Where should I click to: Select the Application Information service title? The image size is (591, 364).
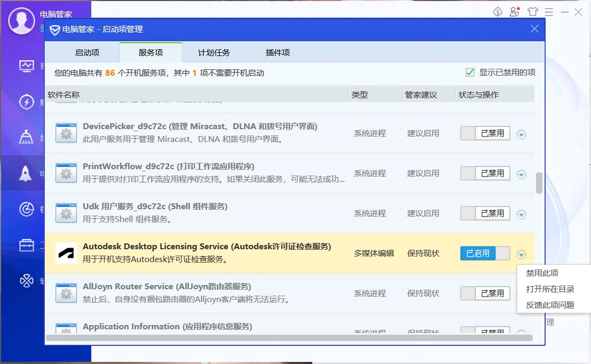tap(167, 326)
